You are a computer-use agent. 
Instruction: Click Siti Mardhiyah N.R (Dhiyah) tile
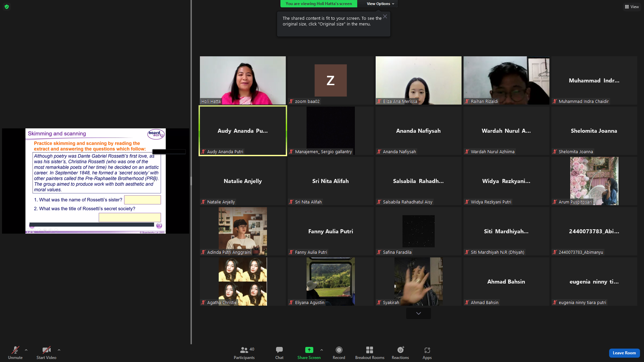[506, 231]
